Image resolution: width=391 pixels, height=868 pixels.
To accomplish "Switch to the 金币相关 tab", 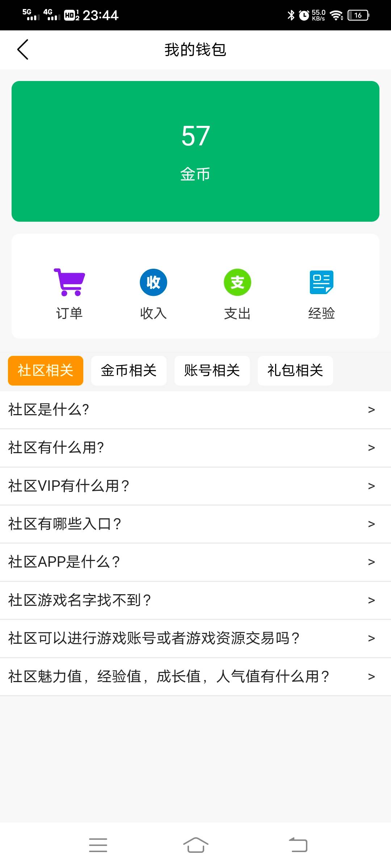I will pos(129,370).
